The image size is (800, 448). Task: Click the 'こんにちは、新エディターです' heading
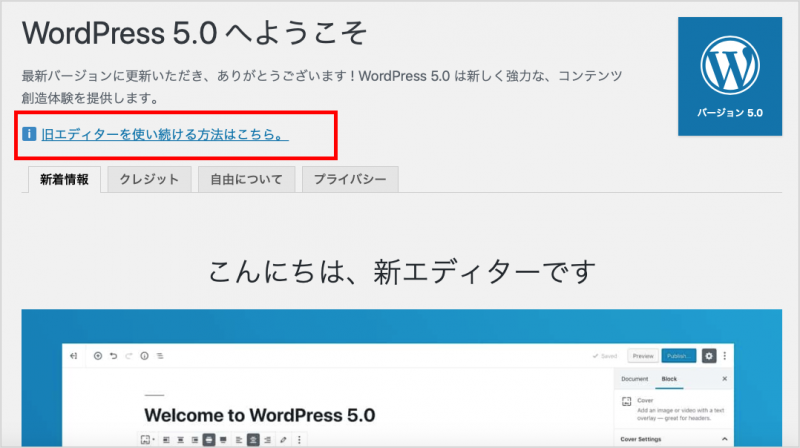[402, 271]
